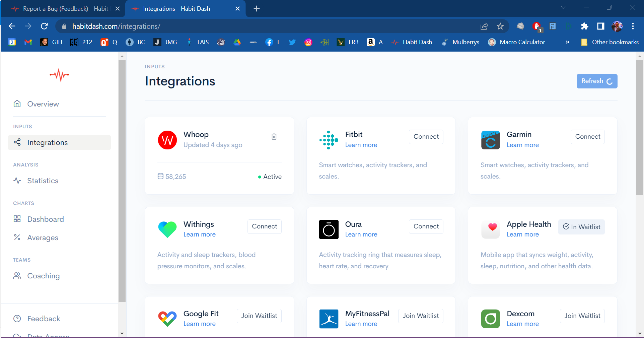Share this page using the share icon
The height and width of the screenshot is (338, 644).
coord(484,26)
